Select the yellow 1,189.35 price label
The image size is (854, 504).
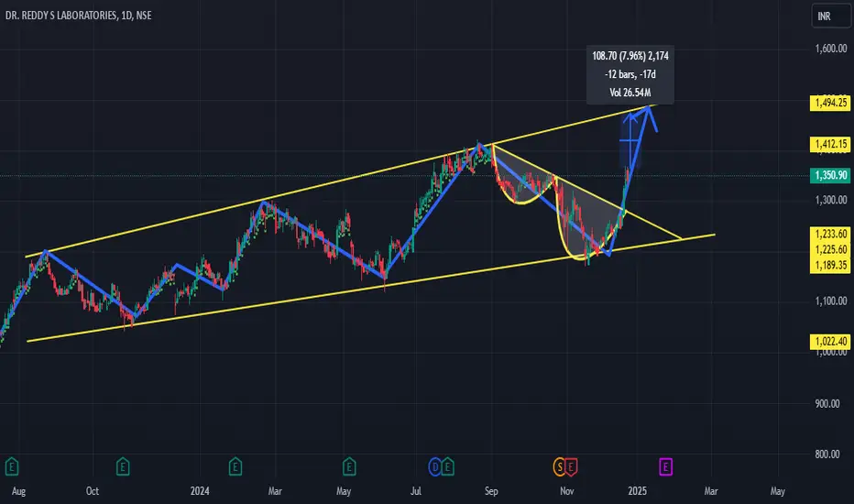[x=830, y=266]
